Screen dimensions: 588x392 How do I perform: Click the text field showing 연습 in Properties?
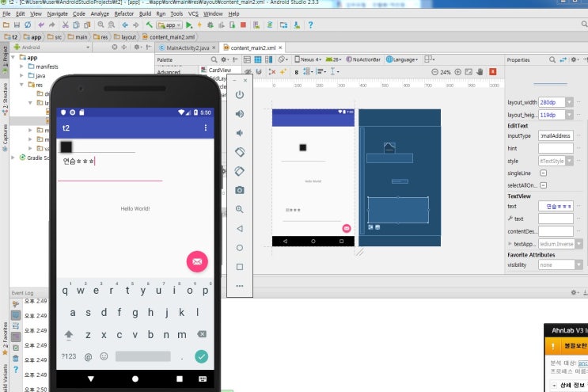(x=556, y=207)
